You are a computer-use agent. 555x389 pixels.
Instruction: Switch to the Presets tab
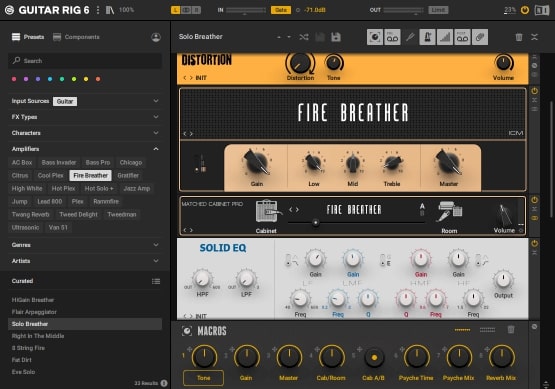tap(28, 37)
